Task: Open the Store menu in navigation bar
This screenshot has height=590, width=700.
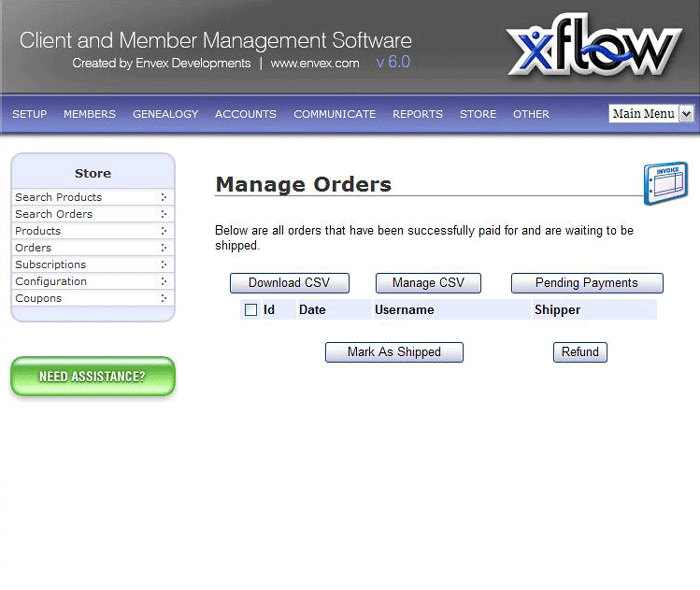Action: (478, 114)
